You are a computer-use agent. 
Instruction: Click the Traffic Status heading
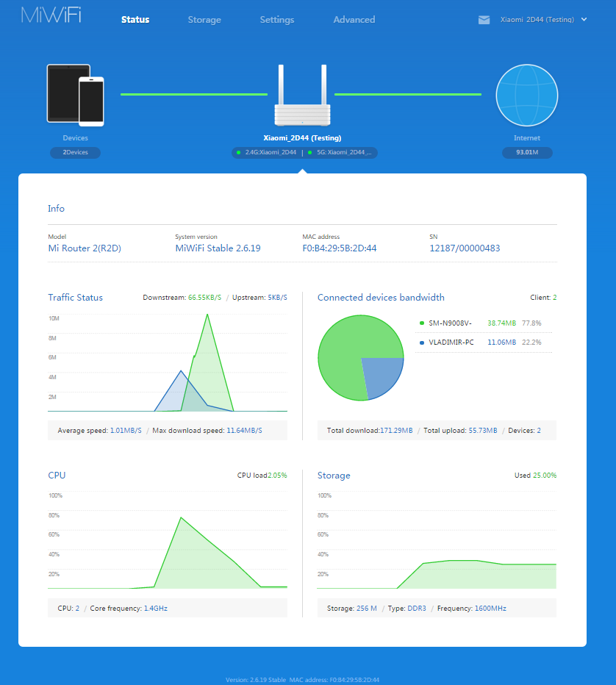click(x=75, y=298)
